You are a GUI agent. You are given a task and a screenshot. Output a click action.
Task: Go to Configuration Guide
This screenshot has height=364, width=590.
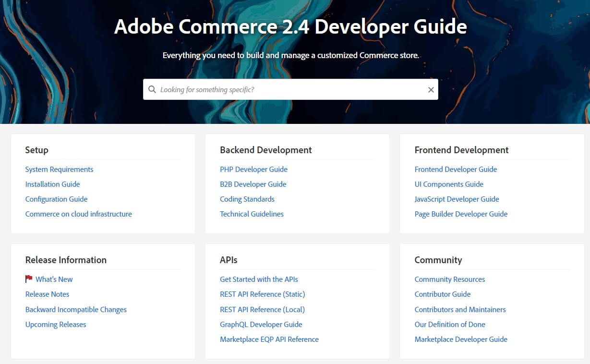click(56, 199)
